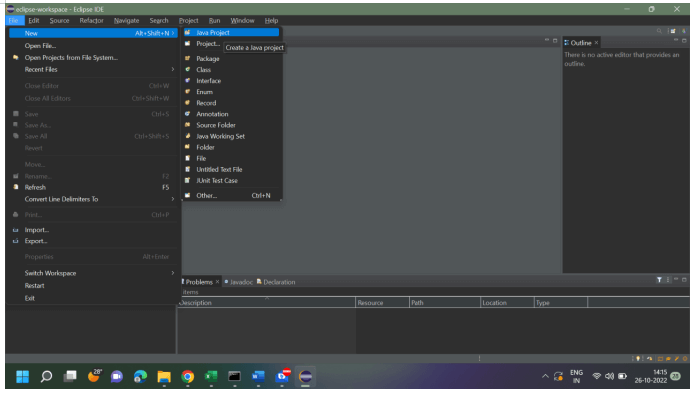This screenshot has height=393, width=697.
Task: Click the toolbar search magnifier icon
Action: [x=659, y=31]
